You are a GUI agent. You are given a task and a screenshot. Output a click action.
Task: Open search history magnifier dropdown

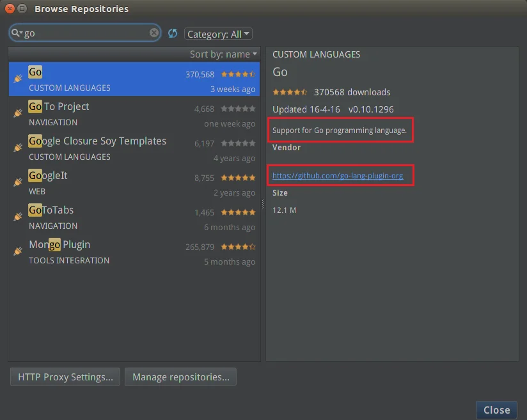(16, 33)
